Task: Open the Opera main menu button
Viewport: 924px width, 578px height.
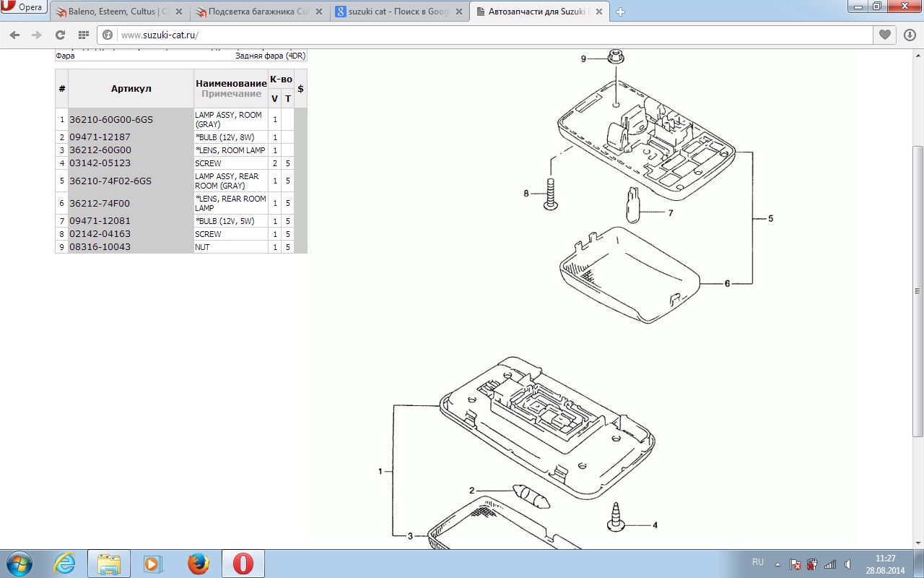Action: click(25, 8)
